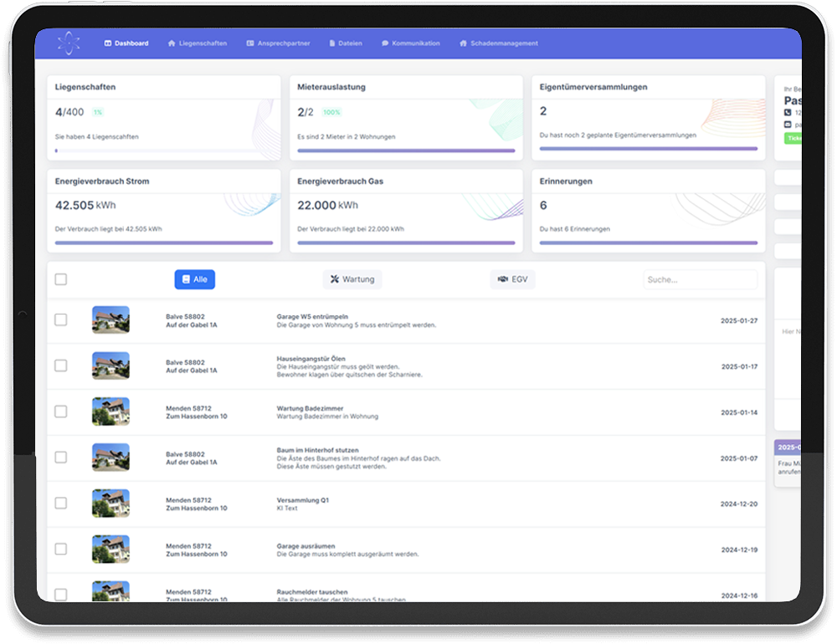
Task: Click the app logo in the navbar
Action: point(69,43)
